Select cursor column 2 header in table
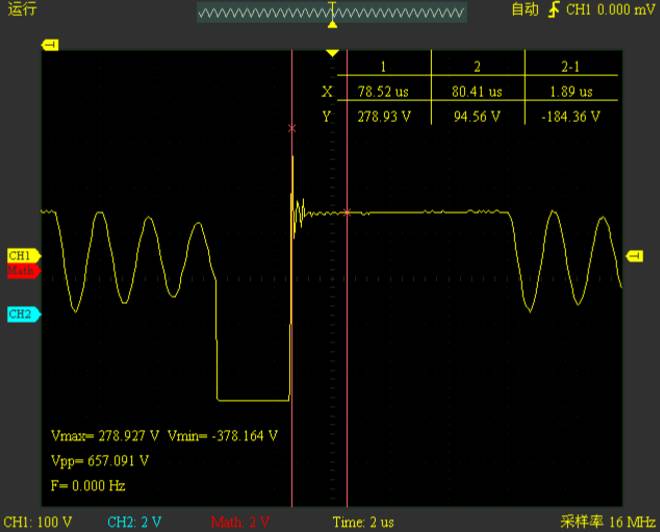The image size is (660, 532). 476,66
